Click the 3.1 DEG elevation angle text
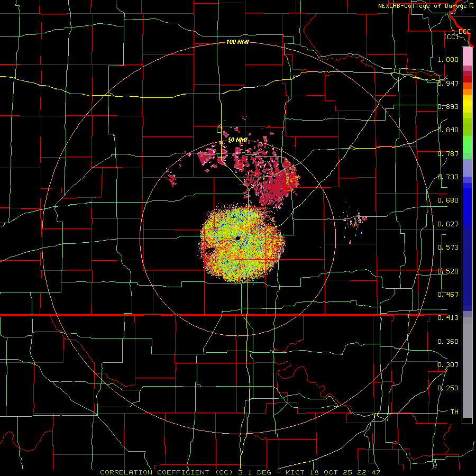 tap(254, 472)
